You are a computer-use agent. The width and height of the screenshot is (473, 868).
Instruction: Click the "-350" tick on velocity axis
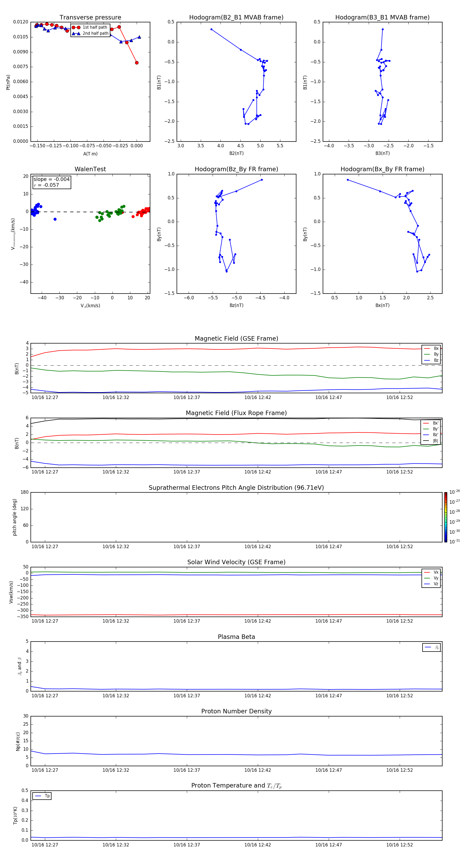(23, 617)
